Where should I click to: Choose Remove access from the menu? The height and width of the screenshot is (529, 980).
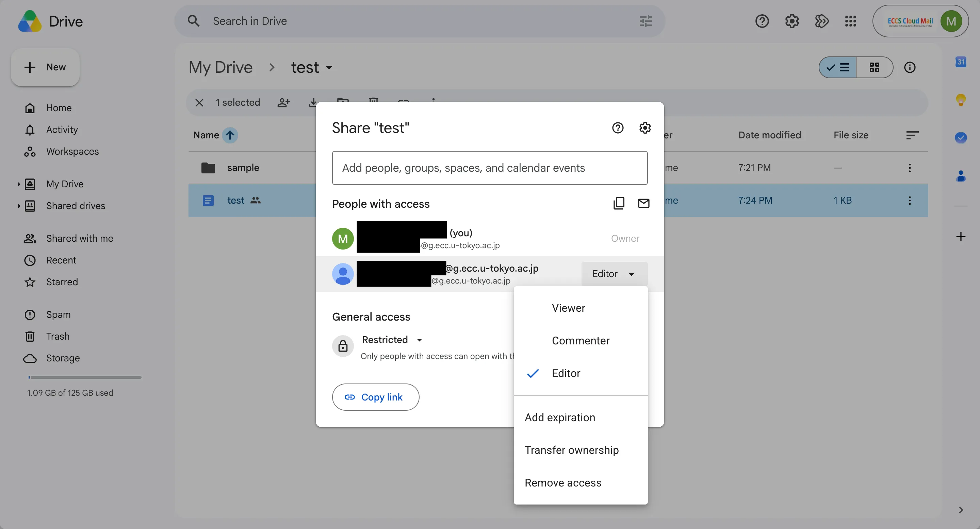(x=581, y=483)
